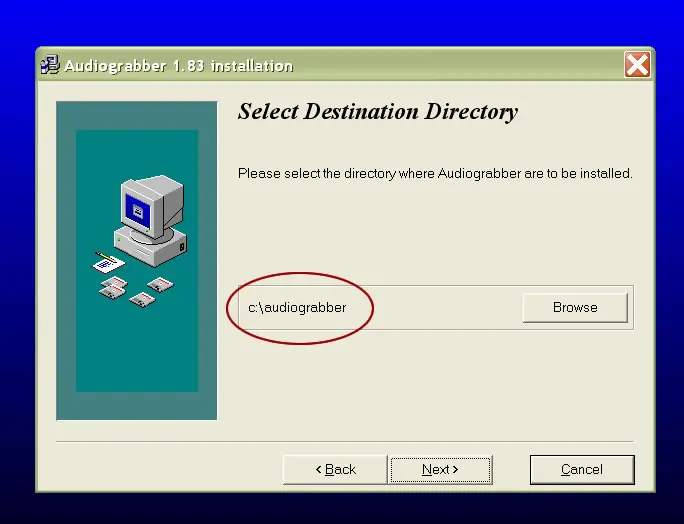Select the c:\audiograbber destination path
Screen dimensions: 684x524
coord(297,308)
